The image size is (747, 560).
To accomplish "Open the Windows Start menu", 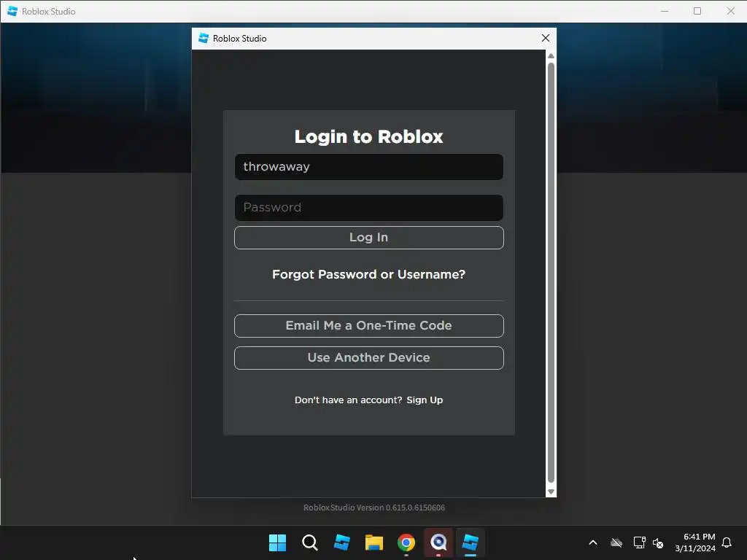I will (x=277, y=542).
